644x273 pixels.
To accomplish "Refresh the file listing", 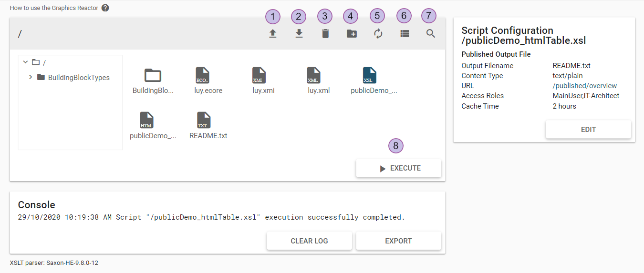I will pos(378,34).
